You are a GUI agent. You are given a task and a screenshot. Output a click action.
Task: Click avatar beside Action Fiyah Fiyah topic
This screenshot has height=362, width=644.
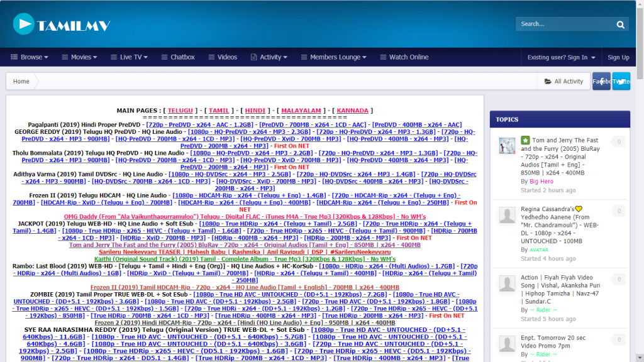508,283
